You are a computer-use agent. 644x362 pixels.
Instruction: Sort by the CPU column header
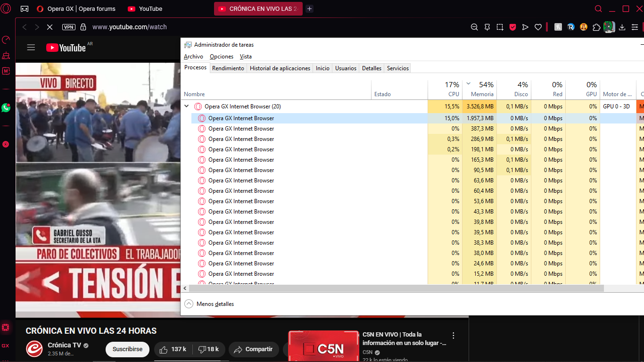tap(445, 89)
